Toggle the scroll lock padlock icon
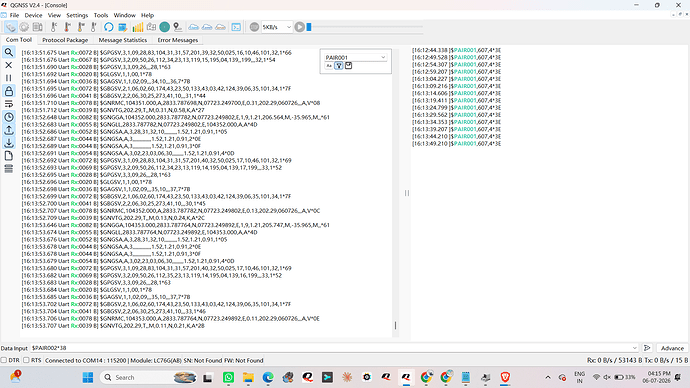690x388 pixels. coord(8,91)
